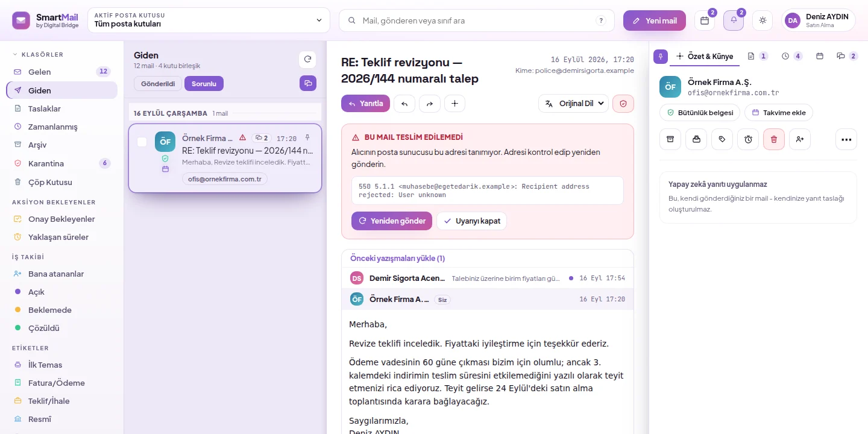Click the assign-to-person icon
Image resolution: width=868 pixels, height=434 pixels.
(800, 139)
